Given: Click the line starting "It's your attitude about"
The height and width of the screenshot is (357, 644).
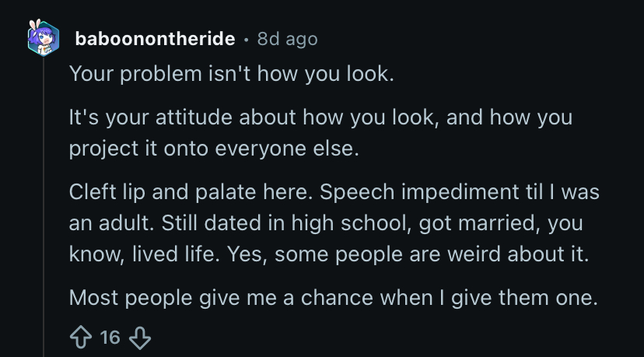Looking at the screenshot, I should click(320, 118).
